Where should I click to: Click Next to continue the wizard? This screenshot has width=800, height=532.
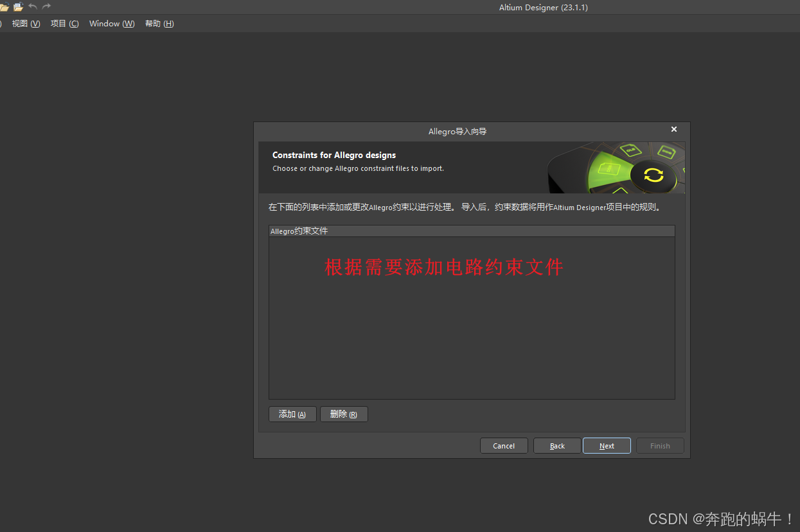607,446
